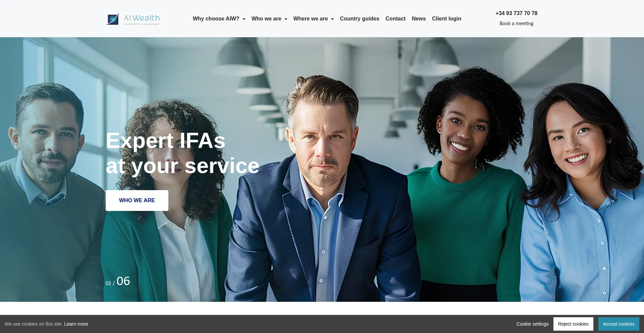This screenshot has width=644, height=333.
Task: Click the Learn more cookie link
Action: [x=76, y=324]
